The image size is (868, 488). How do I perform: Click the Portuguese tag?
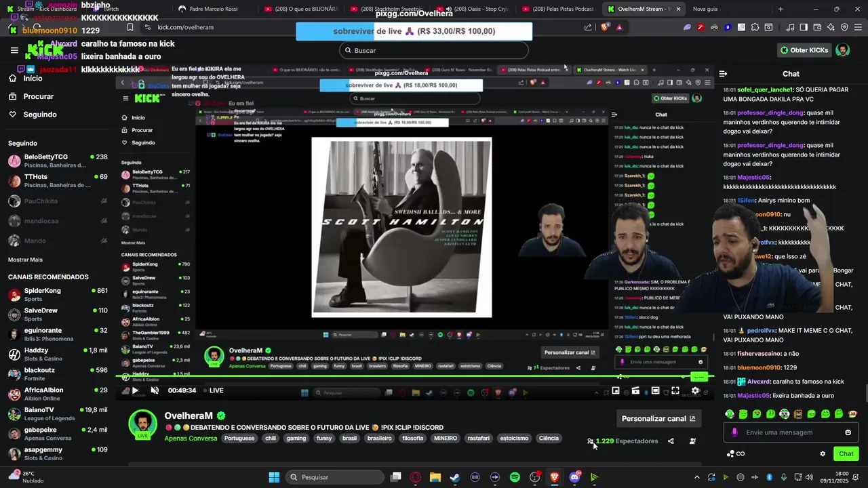239,439
